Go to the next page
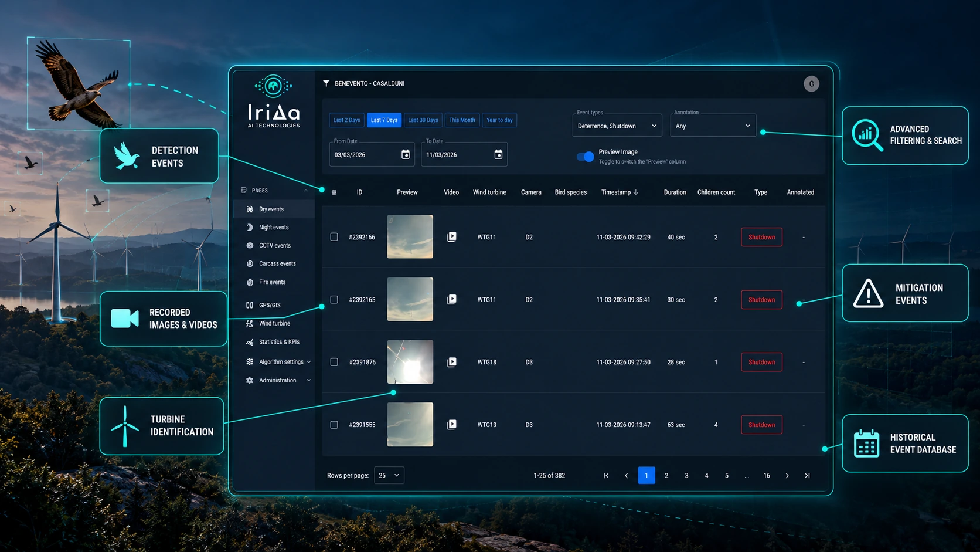This screenshot has width=980, height=552. (787, 476)
